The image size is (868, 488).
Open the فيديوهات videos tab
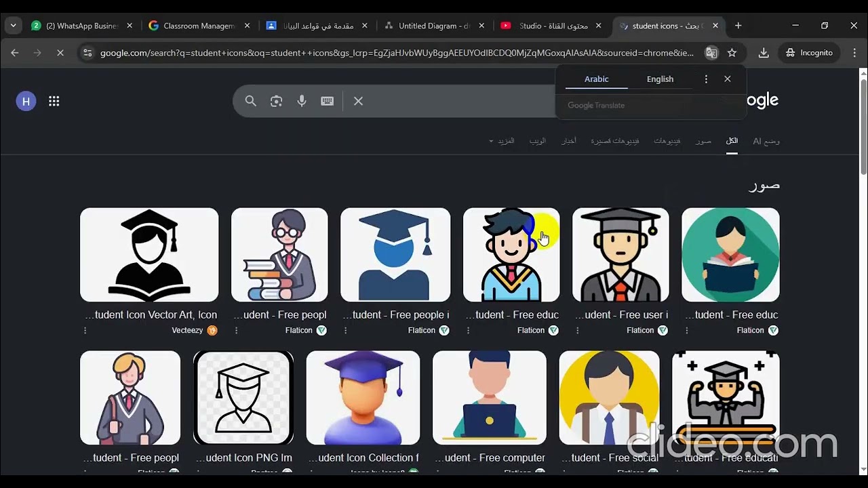click(667, 141)
